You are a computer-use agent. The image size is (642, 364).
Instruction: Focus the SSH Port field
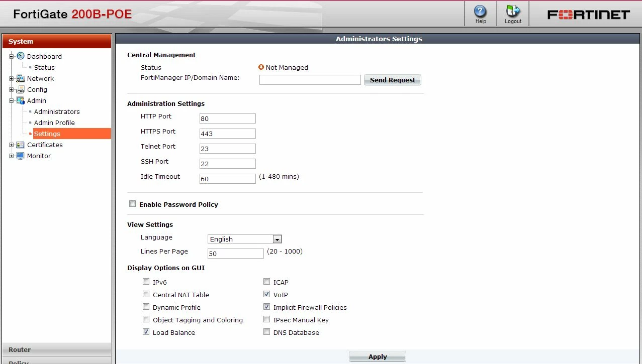pyautogui.click(x=228, y=164)
